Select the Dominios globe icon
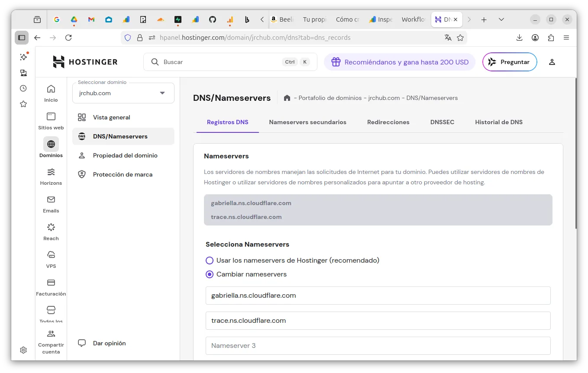588x373 pixels. click(51, 144)
